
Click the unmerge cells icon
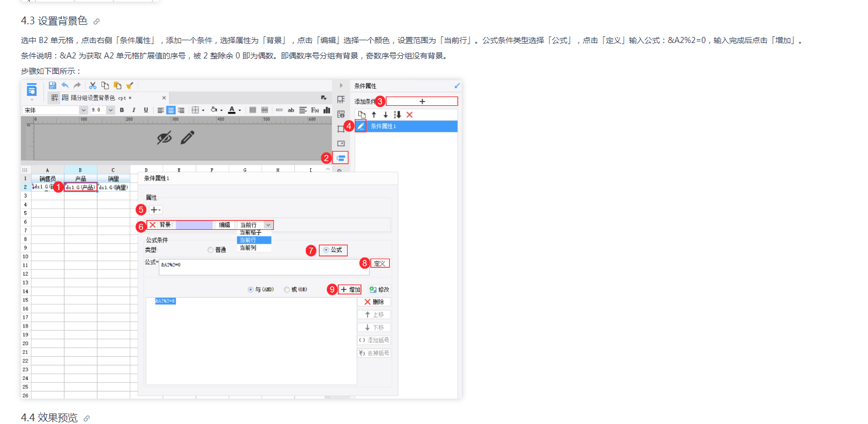pyautogui.click(x=265, y=110)
